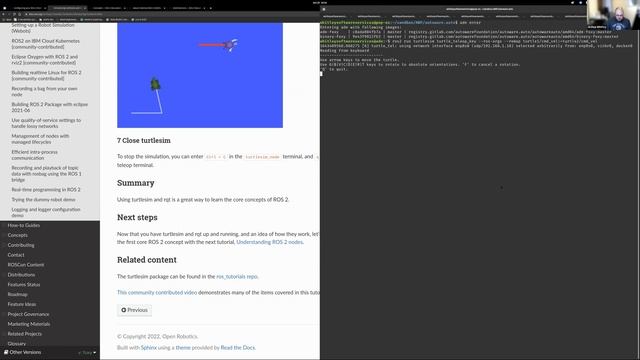The image size is (640, 360).
Task: Expand the Contributing sidebar section
Action: [x=21, y=245]
